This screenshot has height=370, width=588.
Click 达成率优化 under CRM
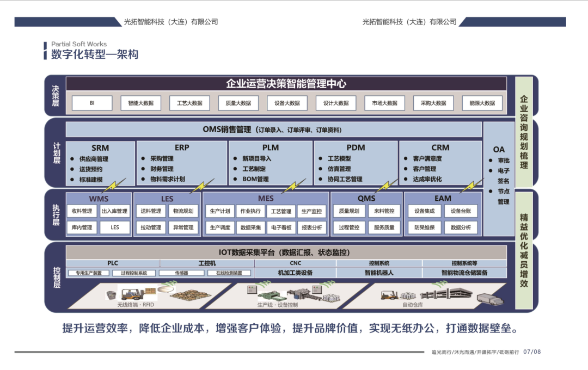(427, 179)
